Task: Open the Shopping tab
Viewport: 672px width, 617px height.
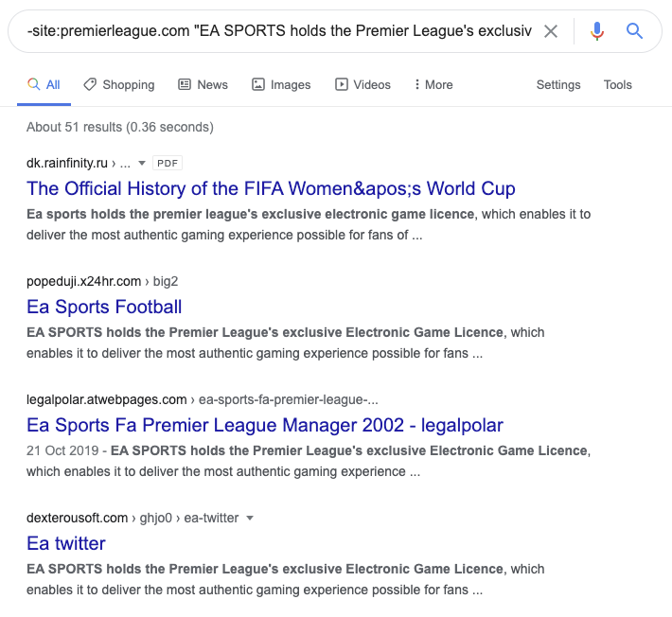Action: [x=119, y=84]
